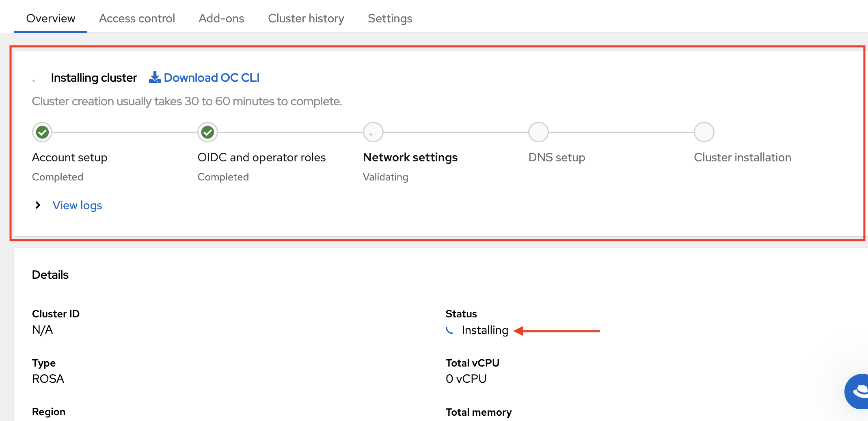Screen dimensions: 868x421
Task: Click the Account setup completed checkmark icon
Action: click(42, 132)
